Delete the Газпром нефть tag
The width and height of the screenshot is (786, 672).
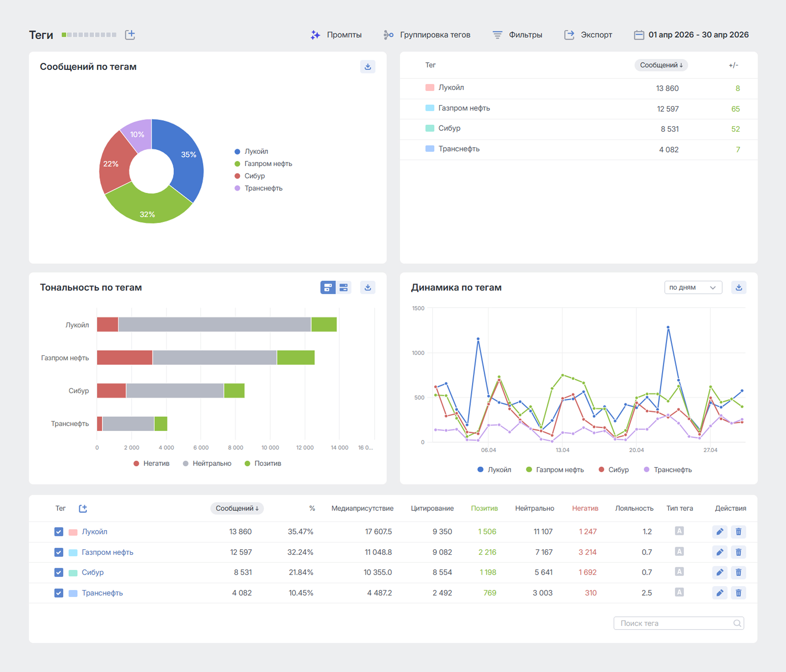[738, 552]
